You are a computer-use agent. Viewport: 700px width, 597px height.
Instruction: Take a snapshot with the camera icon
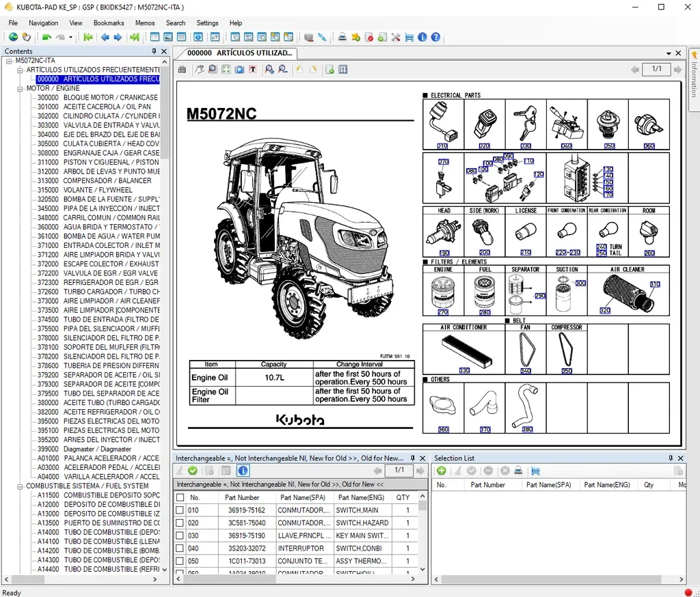point(239,69)
